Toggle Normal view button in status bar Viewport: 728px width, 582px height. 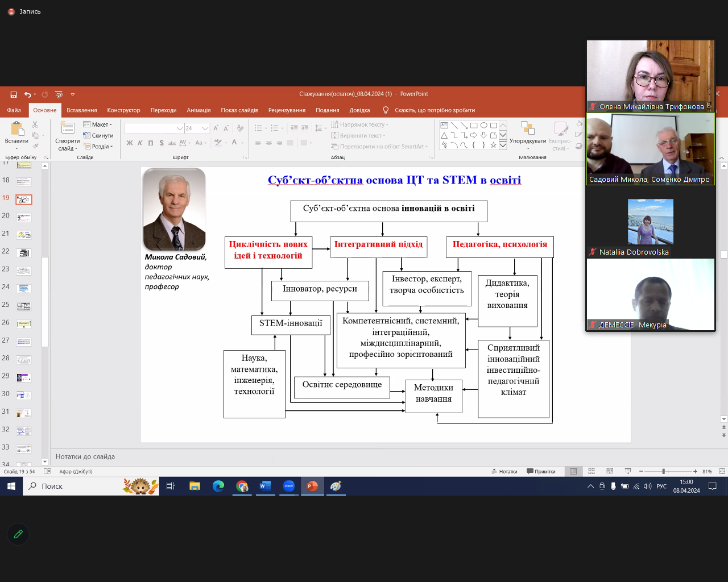[573, 471]
